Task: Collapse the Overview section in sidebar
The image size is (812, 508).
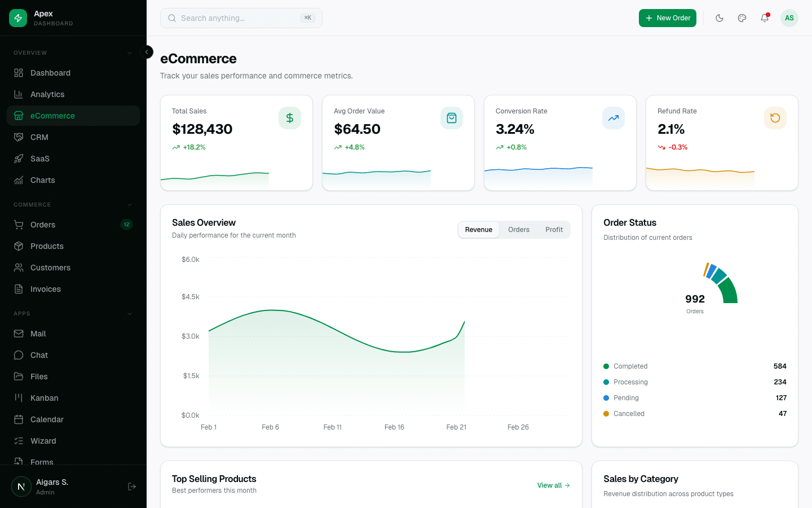Action: pyautogui.click(x=130, y=52)
